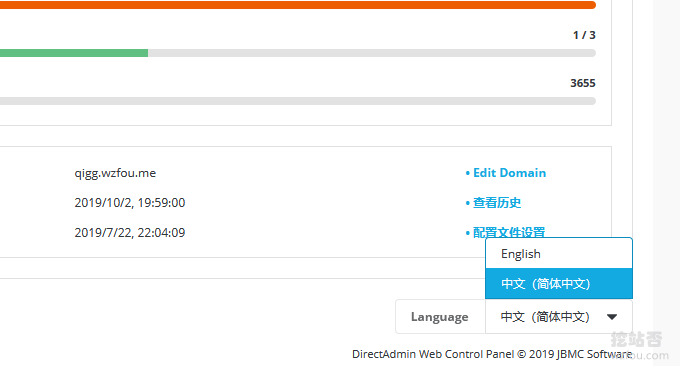Screen dimensions: 680x366
Task: Select English in the language list
Action: pyautogui.click(x=559, y=254)
